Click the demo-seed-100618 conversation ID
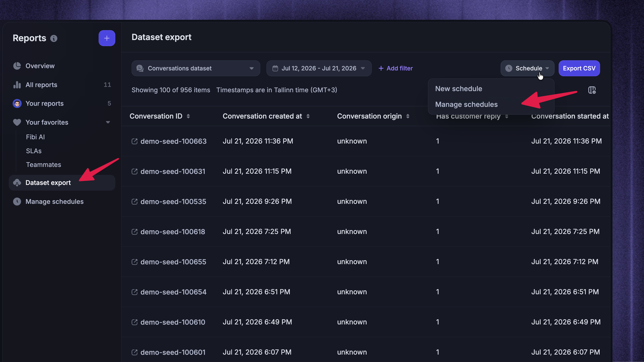This screenshot has height=362, width=644. (173, 232)
